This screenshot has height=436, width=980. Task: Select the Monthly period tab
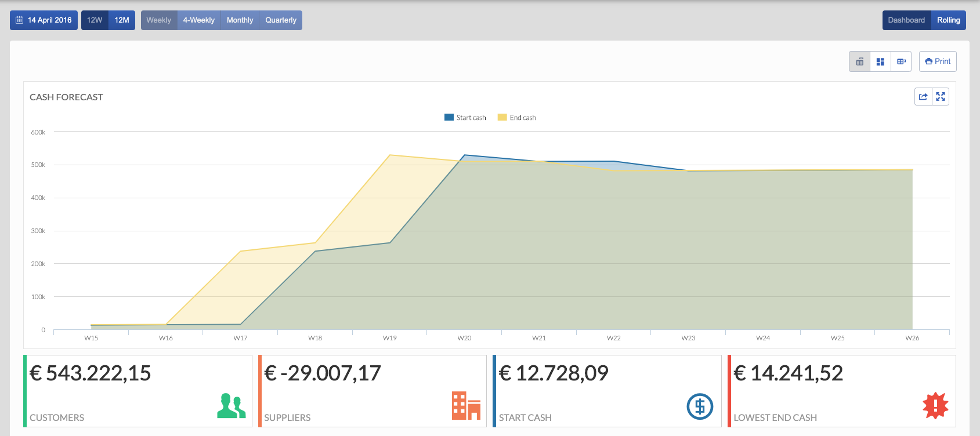pos(240,20)
